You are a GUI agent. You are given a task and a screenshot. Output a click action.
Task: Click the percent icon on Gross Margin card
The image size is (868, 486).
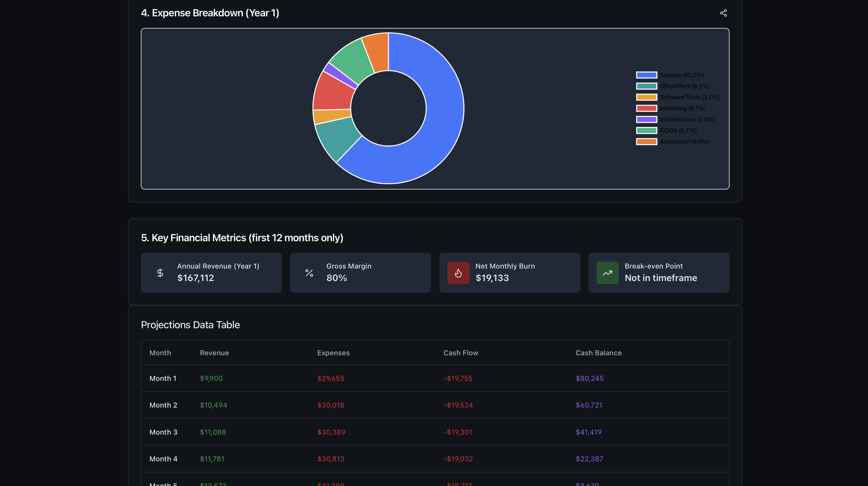pos(309,273)
